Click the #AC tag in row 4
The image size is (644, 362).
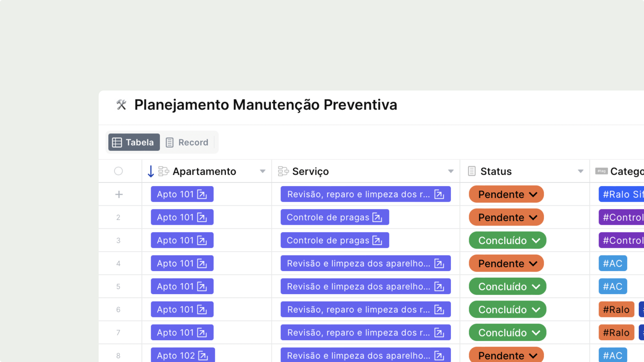(613, 264)
